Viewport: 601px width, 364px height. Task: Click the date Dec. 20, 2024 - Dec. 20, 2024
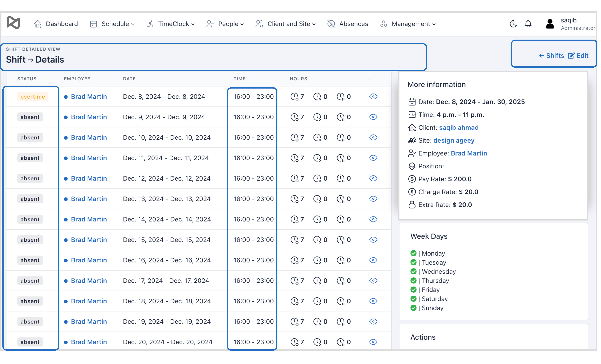point(168,342)
